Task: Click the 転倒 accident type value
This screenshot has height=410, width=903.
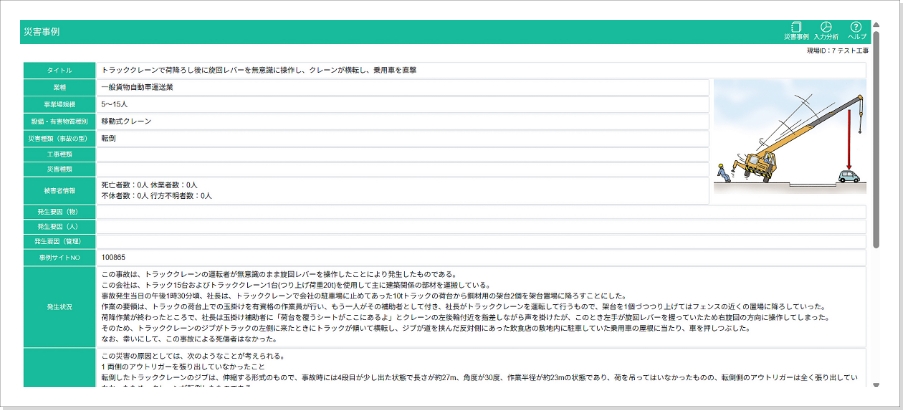Action: click(x=110, y=137)
